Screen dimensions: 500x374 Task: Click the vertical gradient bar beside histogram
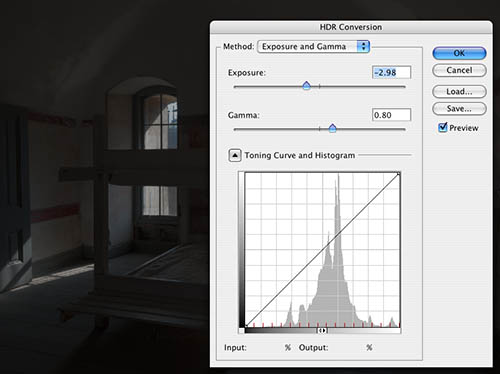pos(241,249)
